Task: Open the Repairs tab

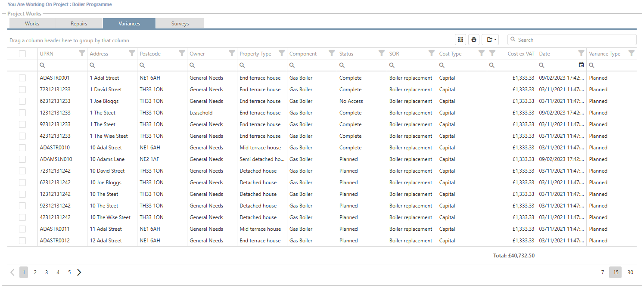Action: pos(79,24)
